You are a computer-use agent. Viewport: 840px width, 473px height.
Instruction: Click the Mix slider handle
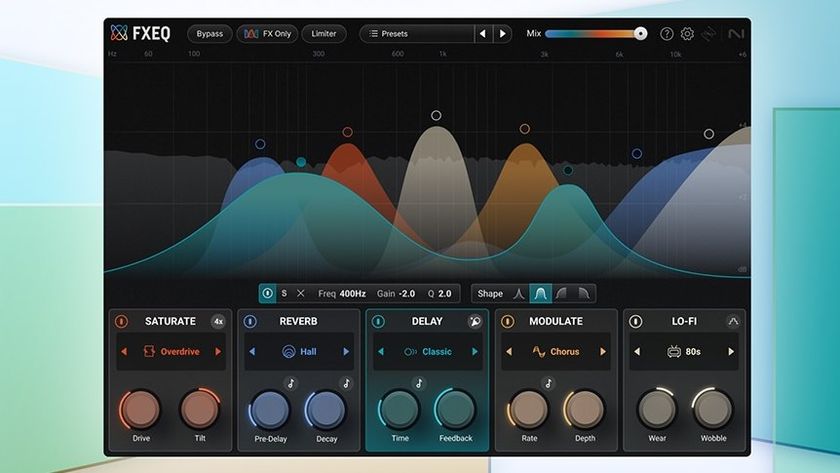pyautogui.click(x=640, y=33)
